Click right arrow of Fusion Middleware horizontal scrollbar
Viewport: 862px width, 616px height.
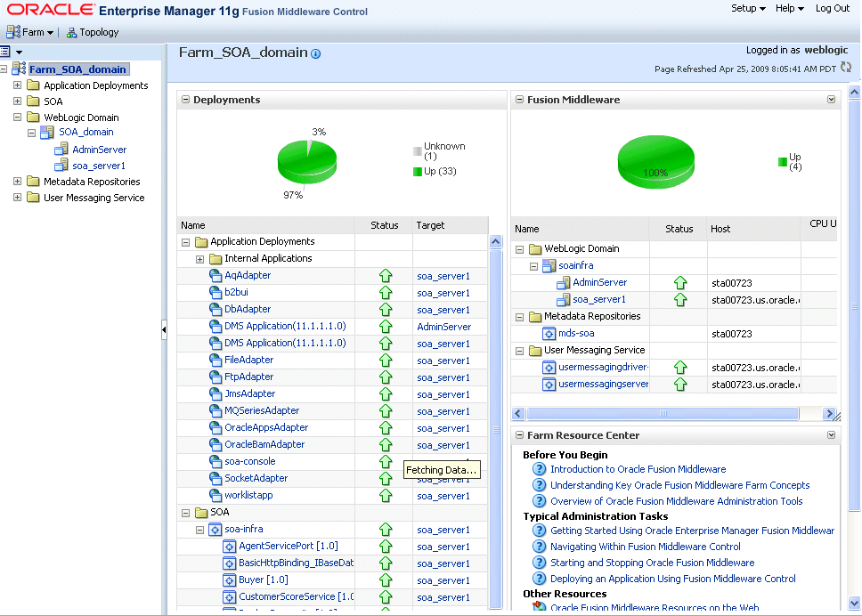(829, 414)
